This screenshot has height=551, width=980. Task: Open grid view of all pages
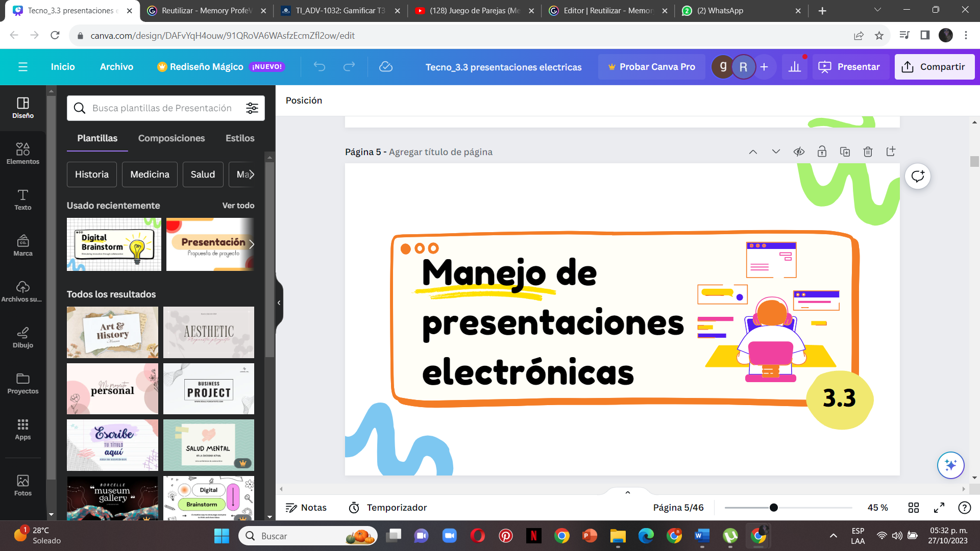pyautogui.click(x=914, y=508)
